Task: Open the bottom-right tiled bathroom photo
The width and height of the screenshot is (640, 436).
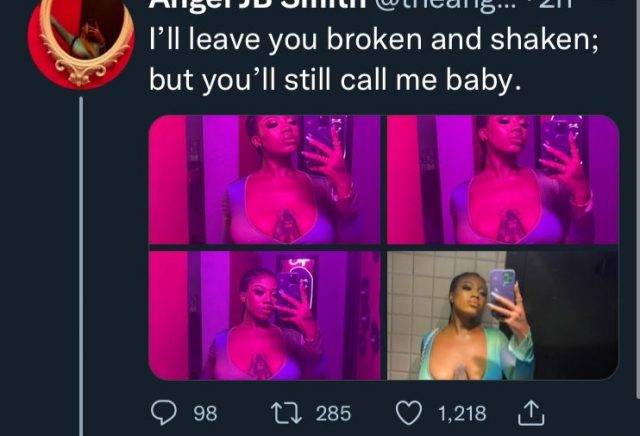Action: (x=503, y=316)
